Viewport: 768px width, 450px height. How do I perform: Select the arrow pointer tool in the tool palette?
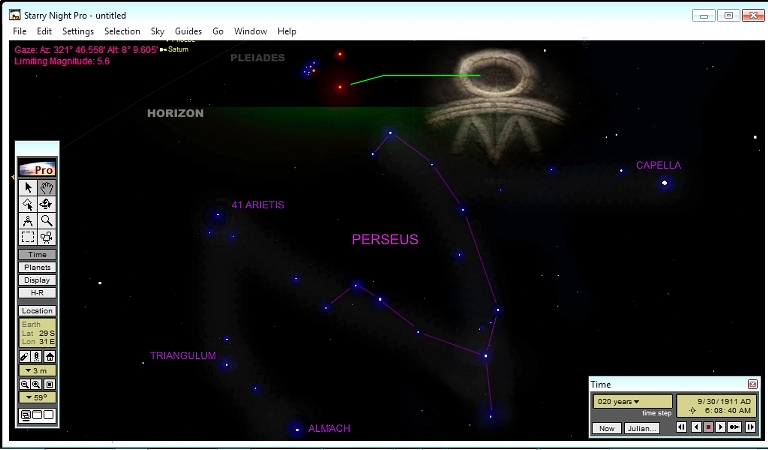pyautogui.click(x=28, y=188)
